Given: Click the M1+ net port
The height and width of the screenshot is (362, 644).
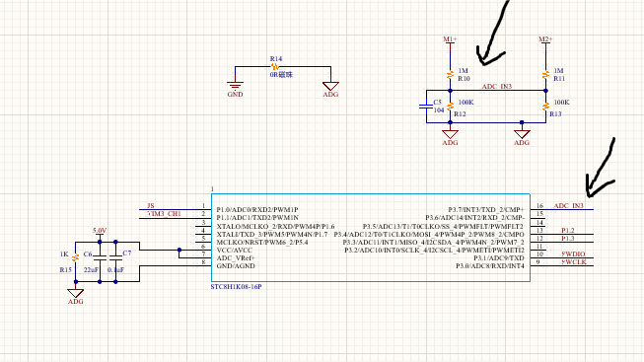Looking at the screenshot, I should point(450,39).
